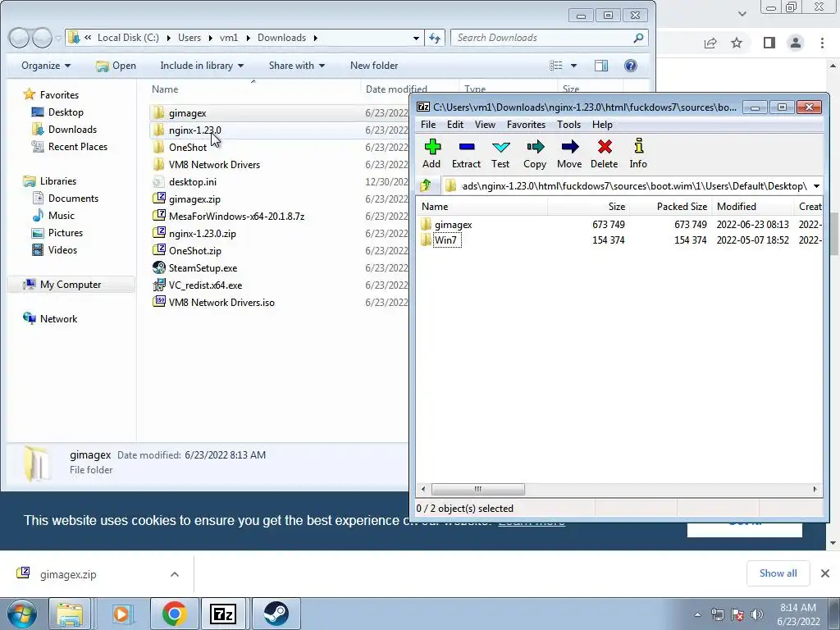Viewport: 840px width, 630px height.
Task: Open Chrome from the taskbar
Action: 174,614
